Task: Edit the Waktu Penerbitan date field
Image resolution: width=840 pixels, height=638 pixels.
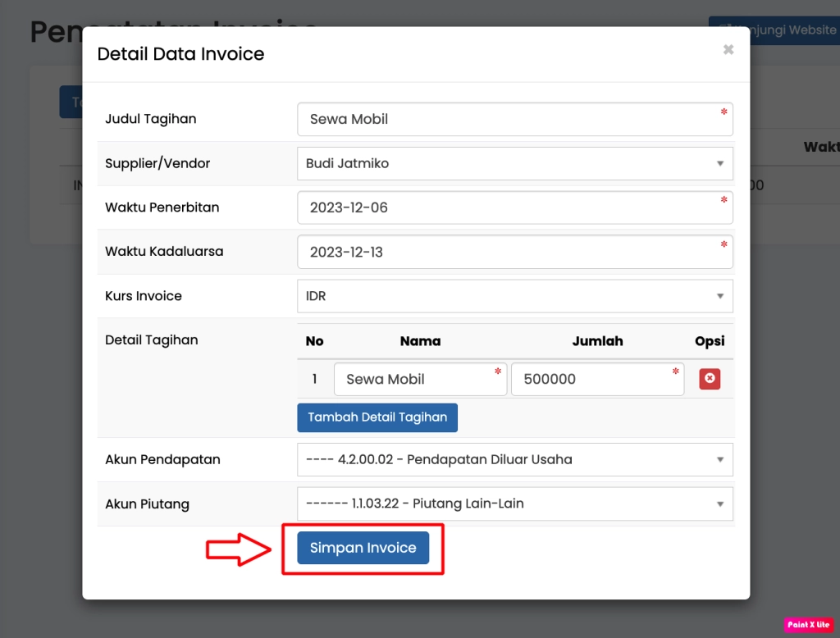Action: 514,207
